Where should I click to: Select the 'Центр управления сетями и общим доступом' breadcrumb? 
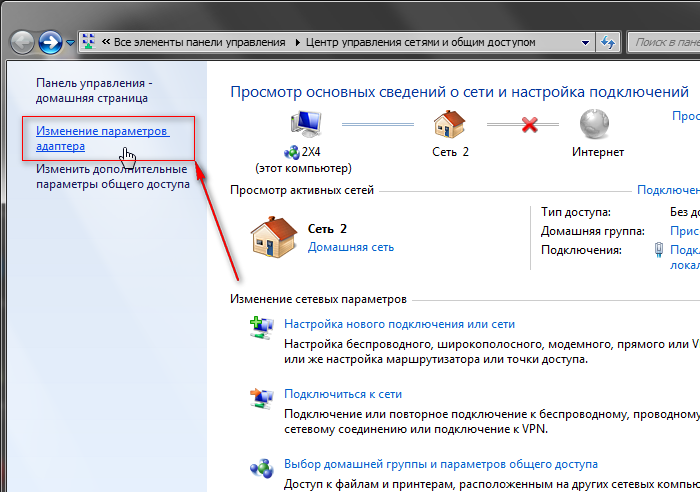pyautogui.click(x=421, y=42)
